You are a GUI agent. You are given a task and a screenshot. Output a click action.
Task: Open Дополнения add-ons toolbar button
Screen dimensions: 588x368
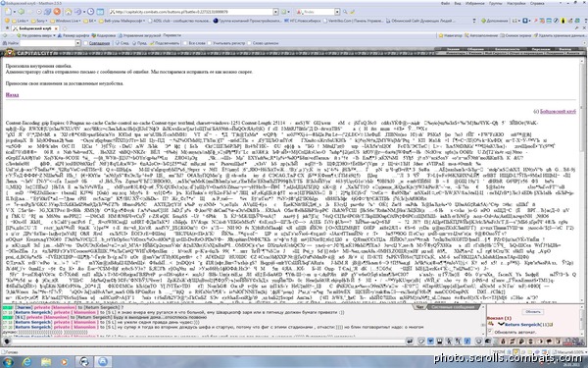[x=494, y=21]
